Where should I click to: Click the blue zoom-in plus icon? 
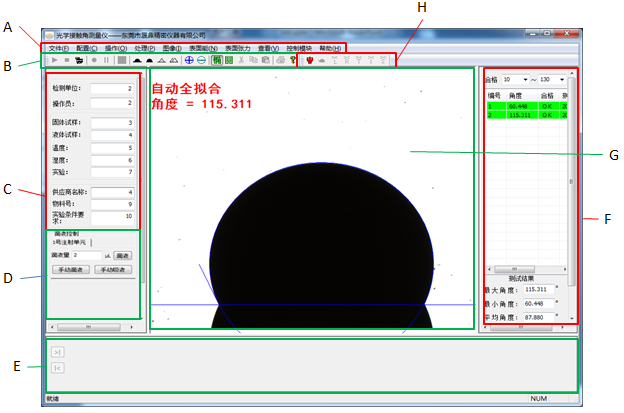click(189, 60)
